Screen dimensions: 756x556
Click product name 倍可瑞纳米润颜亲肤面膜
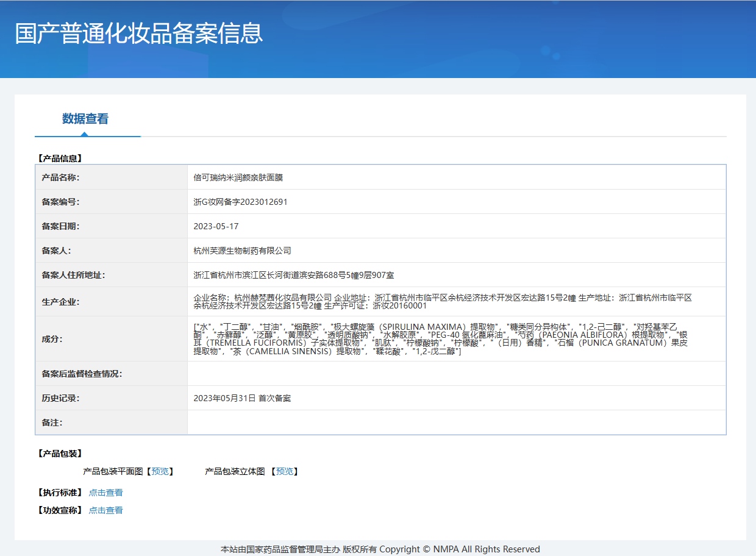pos(238,177)
